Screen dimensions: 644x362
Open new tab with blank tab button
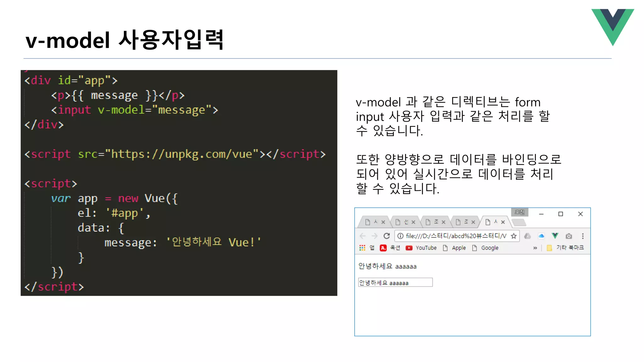pyautogui.click(x=519, y=222)
